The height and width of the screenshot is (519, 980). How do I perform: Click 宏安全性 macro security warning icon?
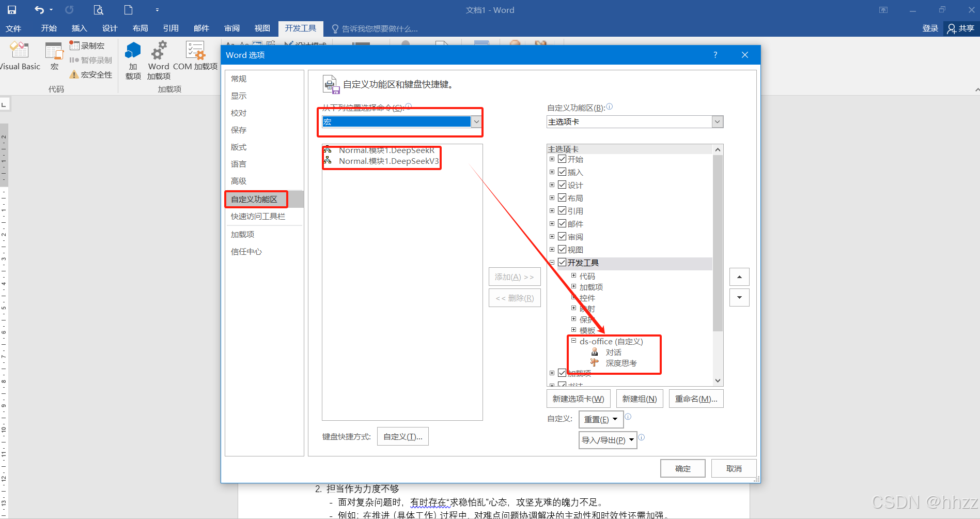(74, 74)
